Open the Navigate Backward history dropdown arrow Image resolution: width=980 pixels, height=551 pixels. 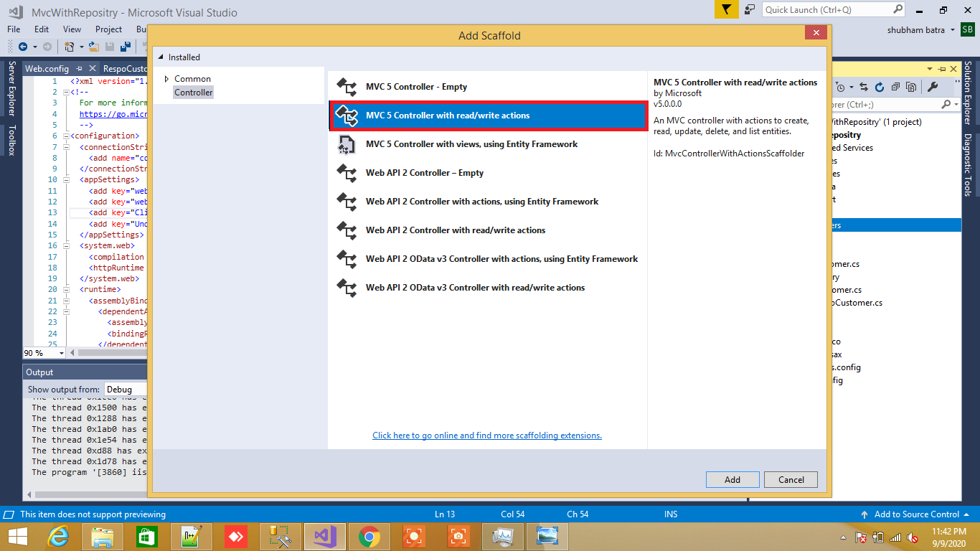(x=34, y=47)
